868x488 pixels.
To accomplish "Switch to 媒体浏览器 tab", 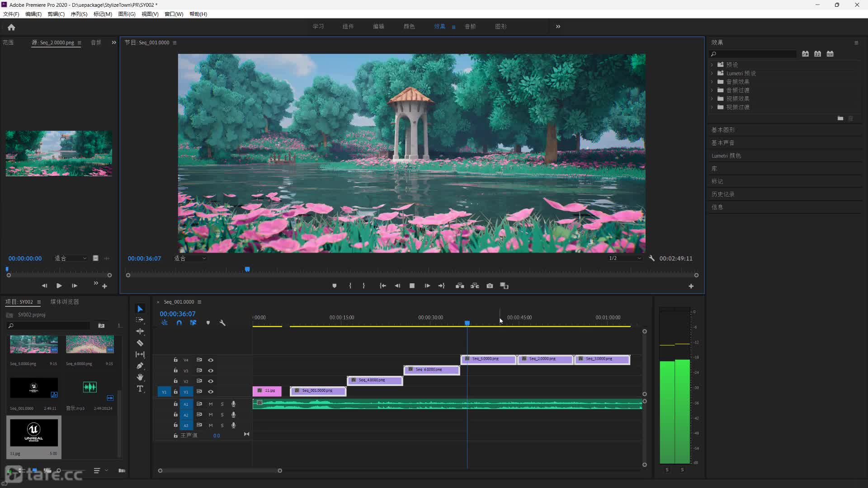I will (x=65, y=302).
